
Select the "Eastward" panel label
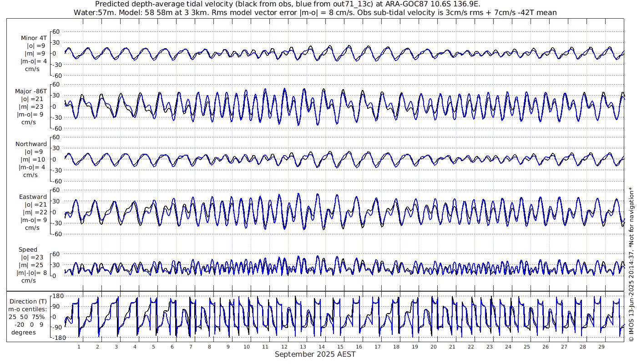[x=33, y=197]
